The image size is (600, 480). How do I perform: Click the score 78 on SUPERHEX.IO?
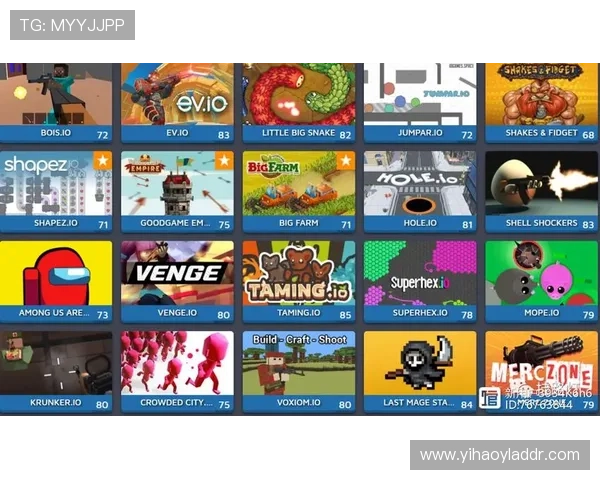coord(467,315)
